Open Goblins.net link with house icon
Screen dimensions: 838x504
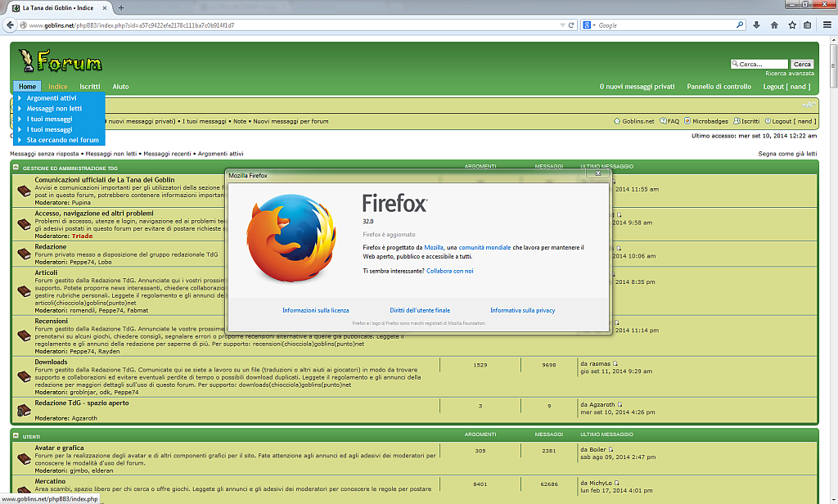(x=634, y=121)
